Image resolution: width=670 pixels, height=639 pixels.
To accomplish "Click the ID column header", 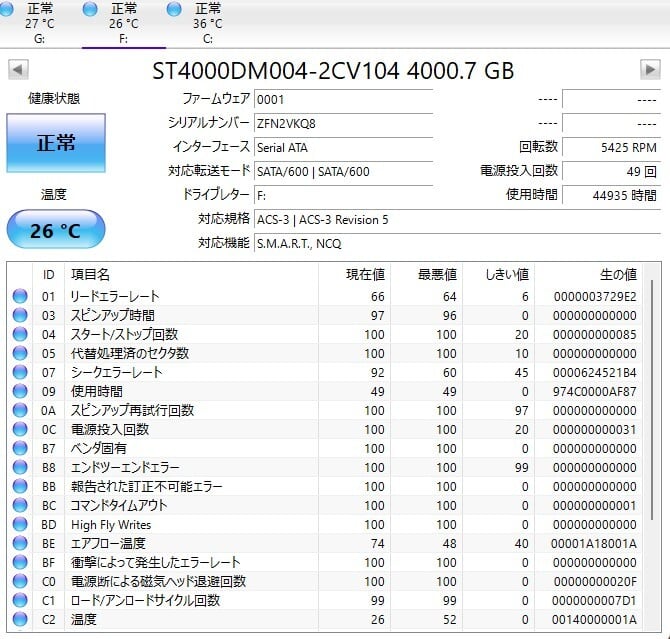I will point(48,274).
